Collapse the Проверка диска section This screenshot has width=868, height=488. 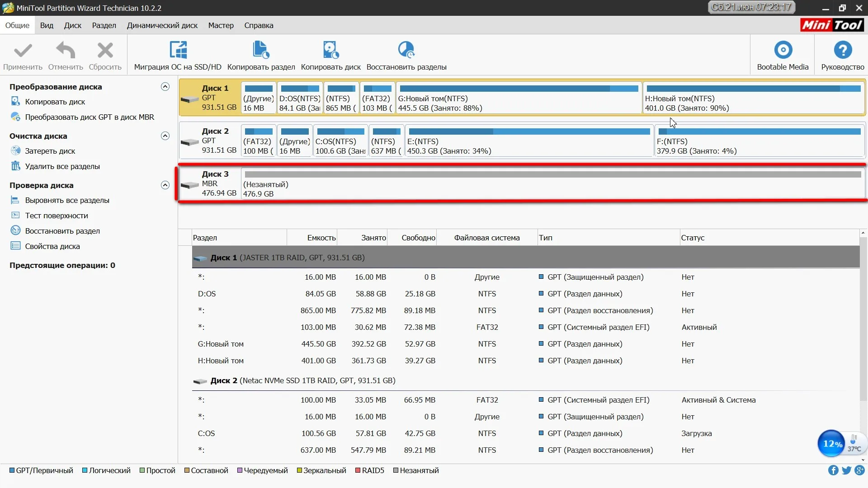[165, 185]
